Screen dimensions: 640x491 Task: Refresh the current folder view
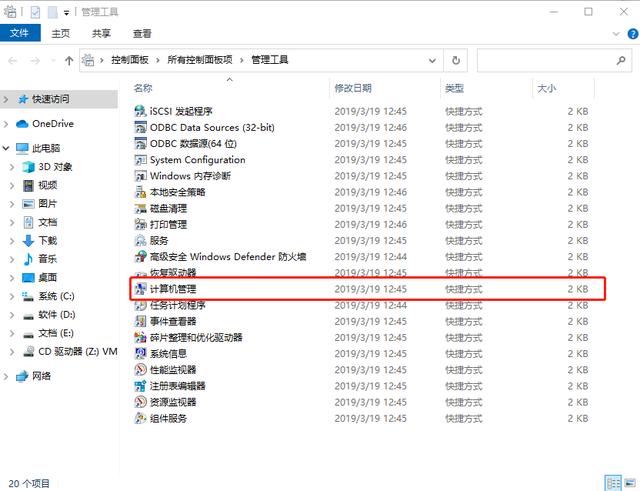click(x=456, y=60)
